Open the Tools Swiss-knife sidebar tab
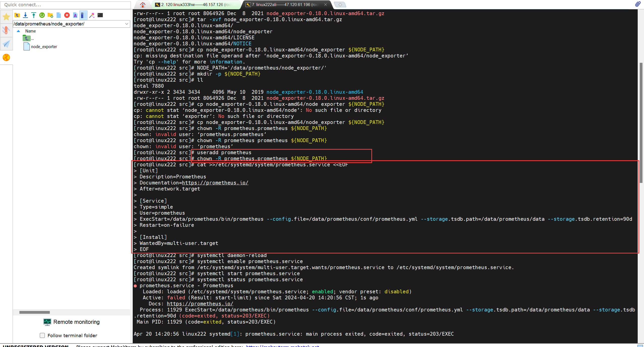 [x=6, y=30]
